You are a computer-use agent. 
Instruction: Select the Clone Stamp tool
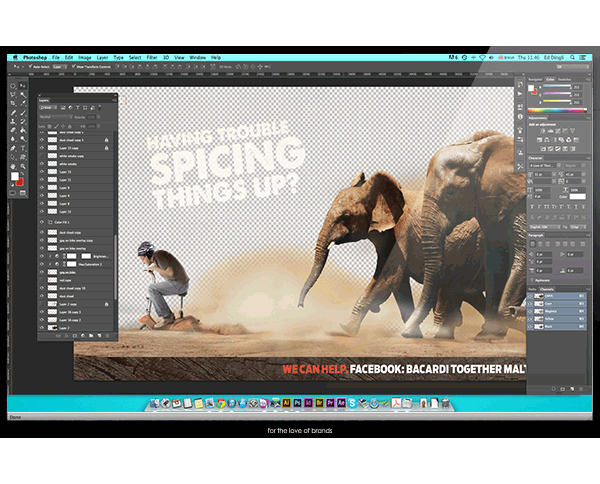point(13,121)
